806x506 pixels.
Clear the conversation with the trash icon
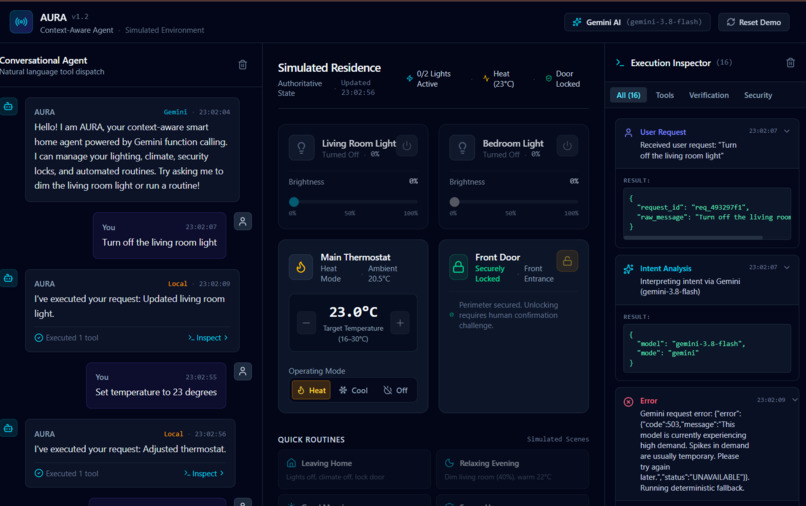click(243, 65)
